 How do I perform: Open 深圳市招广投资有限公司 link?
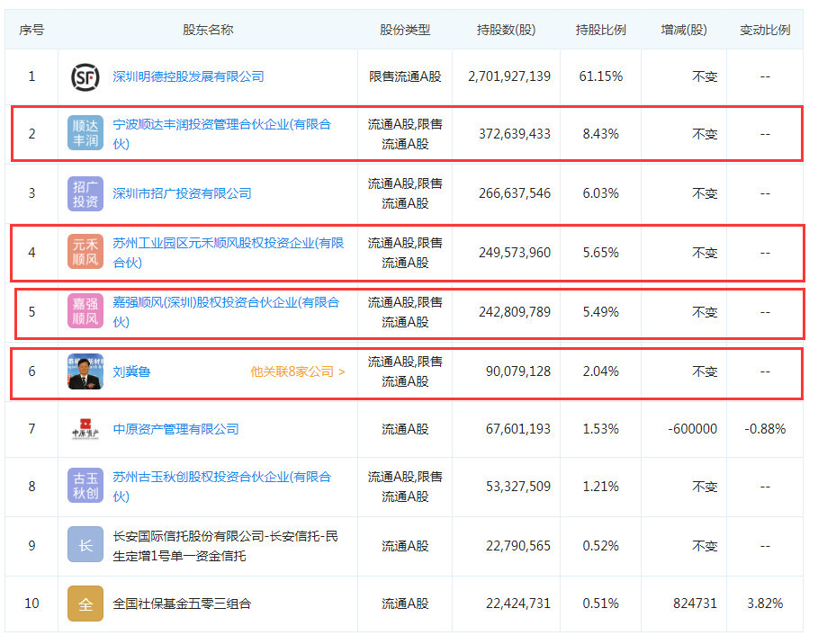pos(182,193)
